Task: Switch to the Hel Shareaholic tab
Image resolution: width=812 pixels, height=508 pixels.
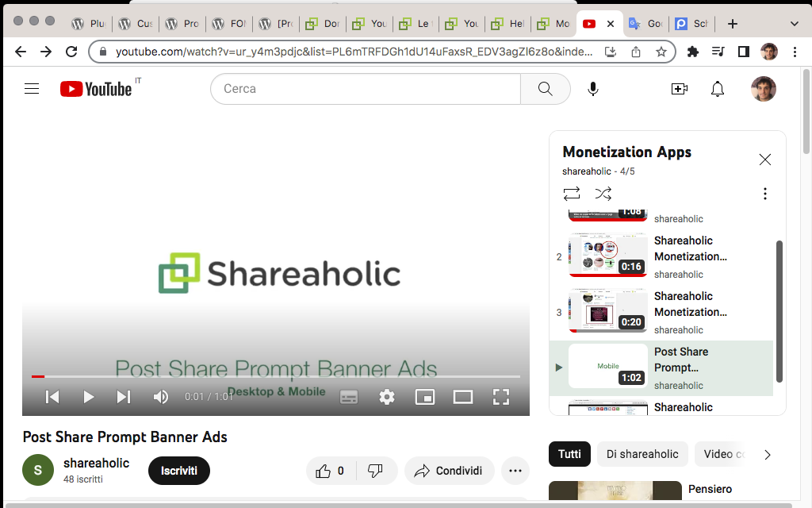Action: (508, 24)
